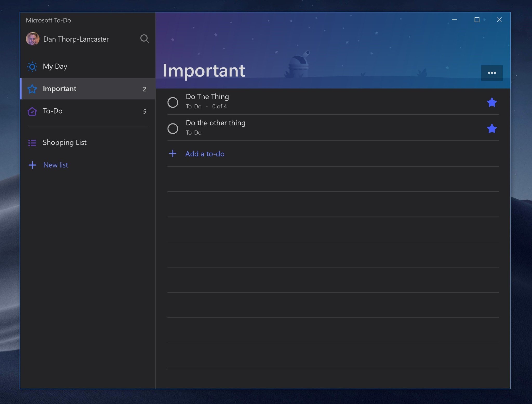The image size is (532, 404).
Task: Mark Do the other thing circle complete
Action: [x=172, y=128]
